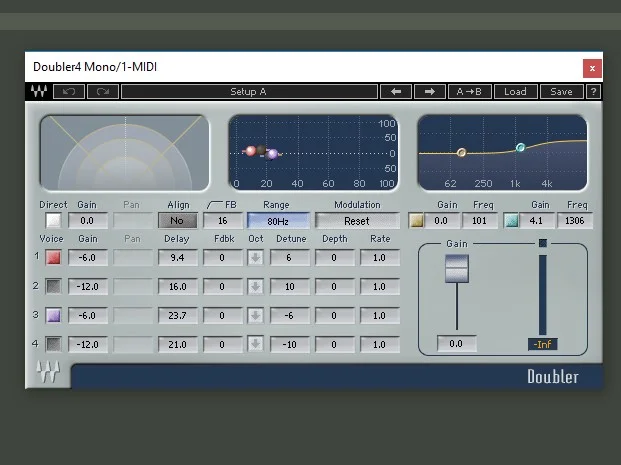Click the output Gain fader handle
Screen dimensions: 621x465
point(457,269)
